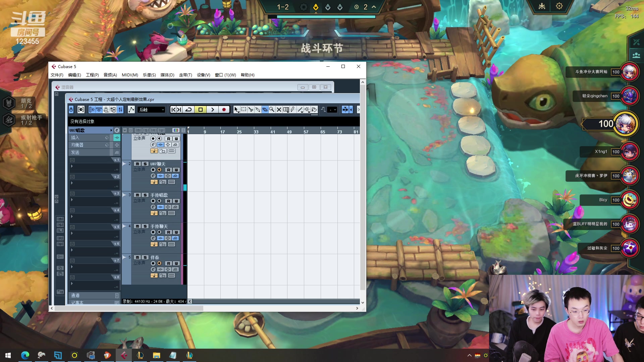Screen dimensions: 644x362
Task: Open Cubase app on the Windows taskbar
Action: 124,355
